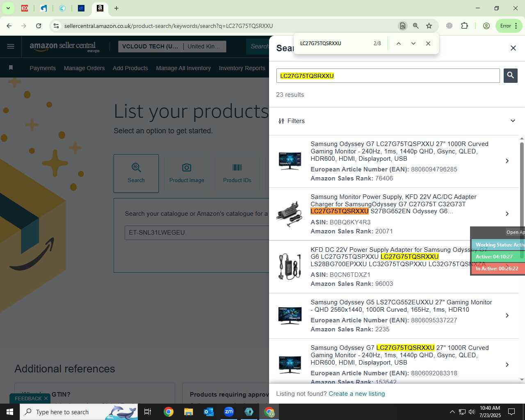Expand the Filters section chevron
525x420 pixels.
[x=513, y=121]
